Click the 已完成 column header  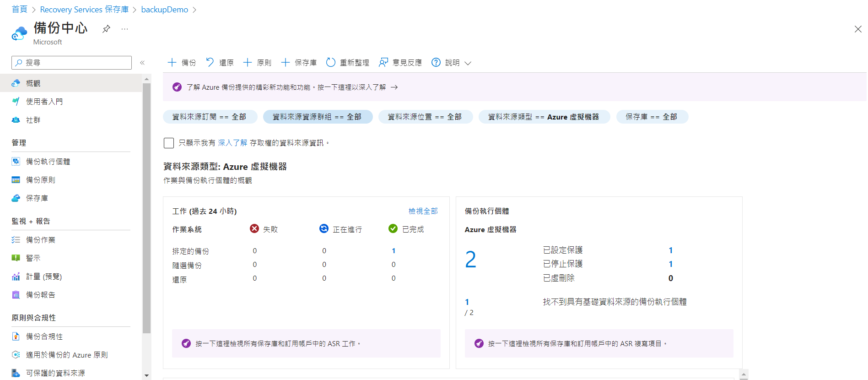pyautogui.click(x=406, y=229)
